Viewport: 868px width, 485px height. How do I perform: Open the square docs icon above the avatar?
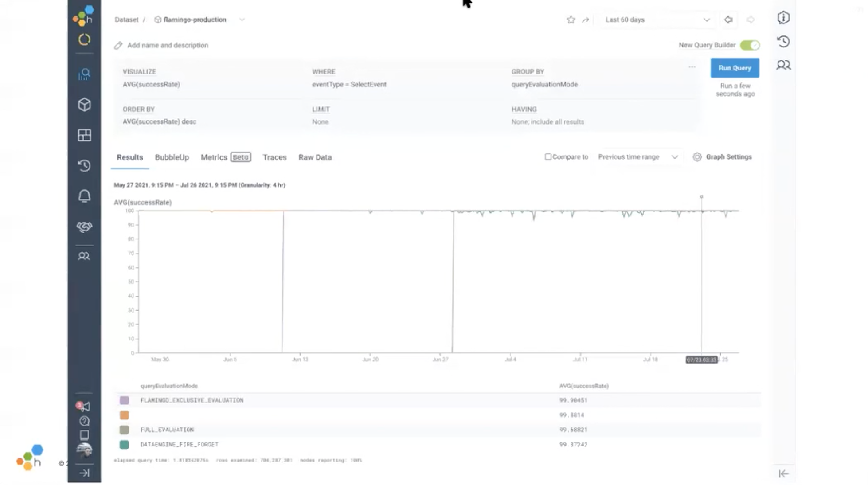[84, 435]
